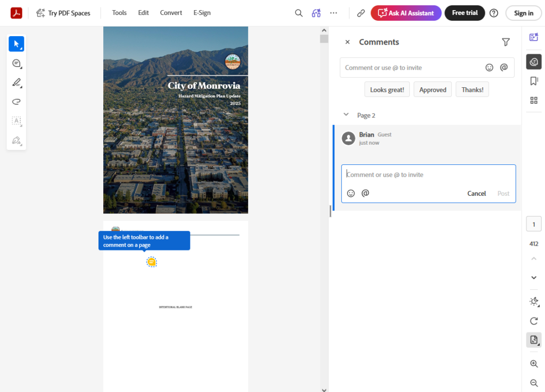Open the E-Sign menu
Image resolution: width=545 pixels, height=392 pixels.
[202, 13]
